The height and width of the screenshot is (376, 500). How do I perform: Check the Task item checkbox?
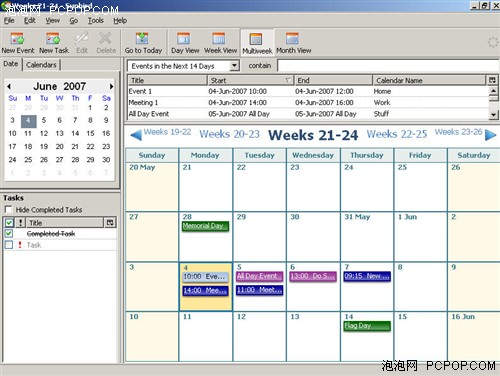[x=9, y=245]
